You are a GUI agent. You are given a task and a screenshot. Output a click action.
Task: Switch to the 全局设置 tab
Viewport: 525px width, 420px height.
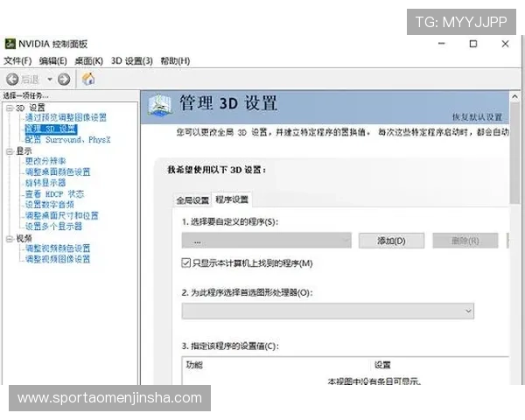point(192,200)
